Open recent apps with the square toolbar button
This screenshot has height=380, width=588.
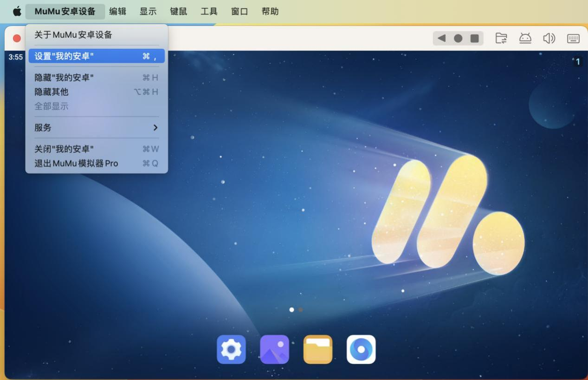click(474, 39)
